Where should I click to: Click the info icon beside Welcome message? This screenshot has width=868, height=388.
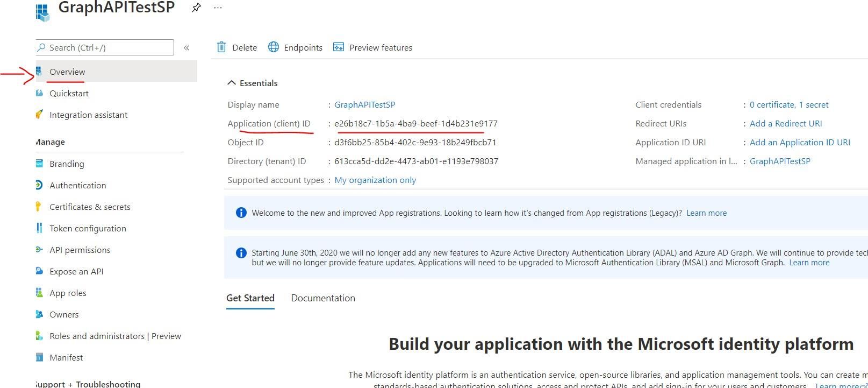point(241,213)
